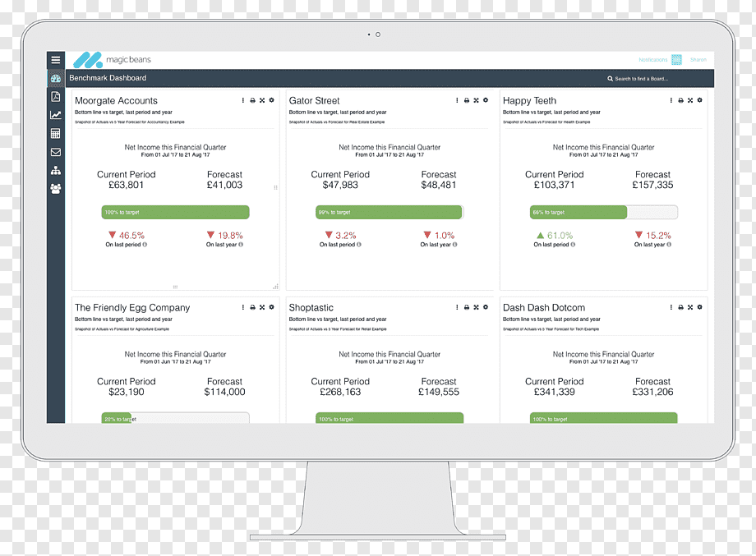Viewport: 756px width, 556px height.
Task: Click the Notifications link
Action: coord(652,60)
